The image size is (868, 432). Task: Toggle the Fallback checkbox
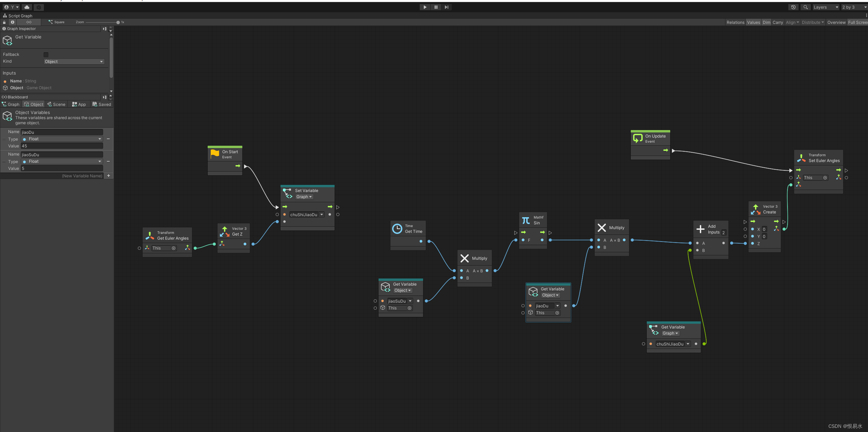46,54
